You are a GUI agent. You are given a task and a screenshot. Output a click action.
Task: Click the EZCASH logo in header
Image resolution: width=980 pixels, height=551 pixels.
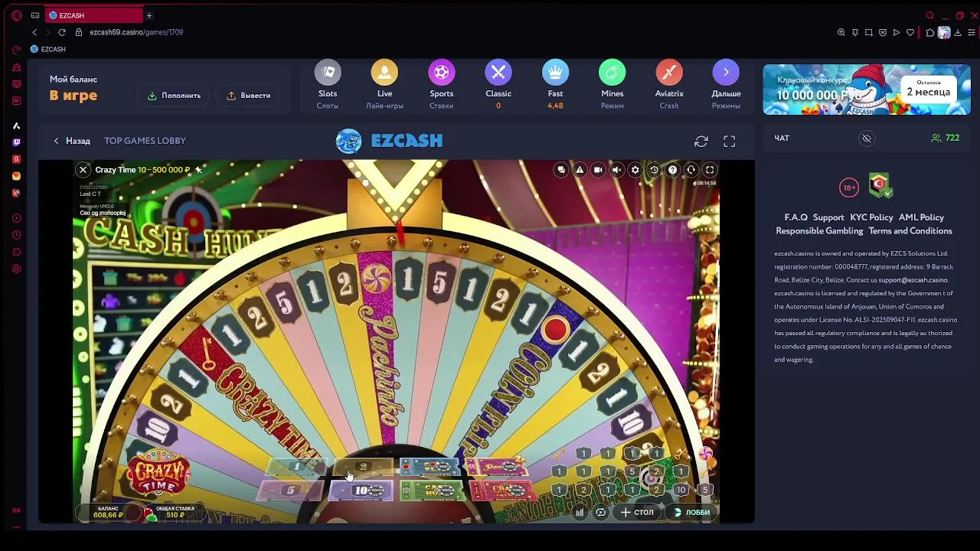389,141
